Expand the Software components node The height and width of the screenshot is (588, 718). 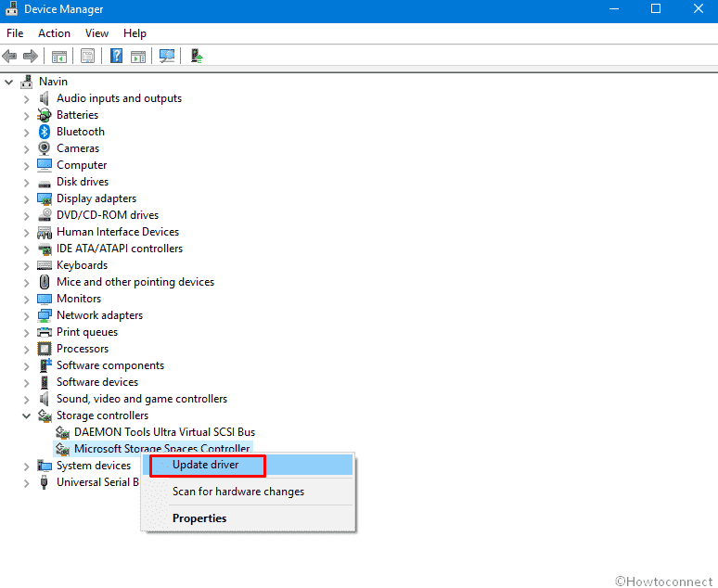click(27, 366)
